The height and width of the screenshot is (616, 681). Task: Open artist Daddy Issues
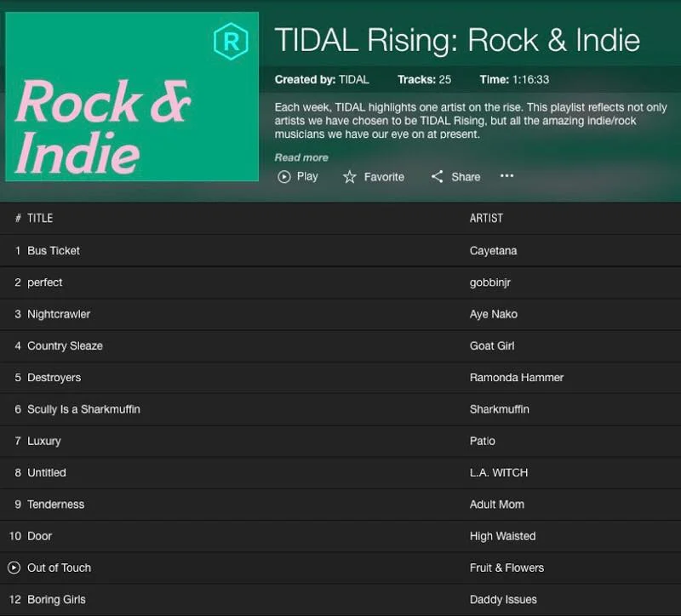point(503,600)
